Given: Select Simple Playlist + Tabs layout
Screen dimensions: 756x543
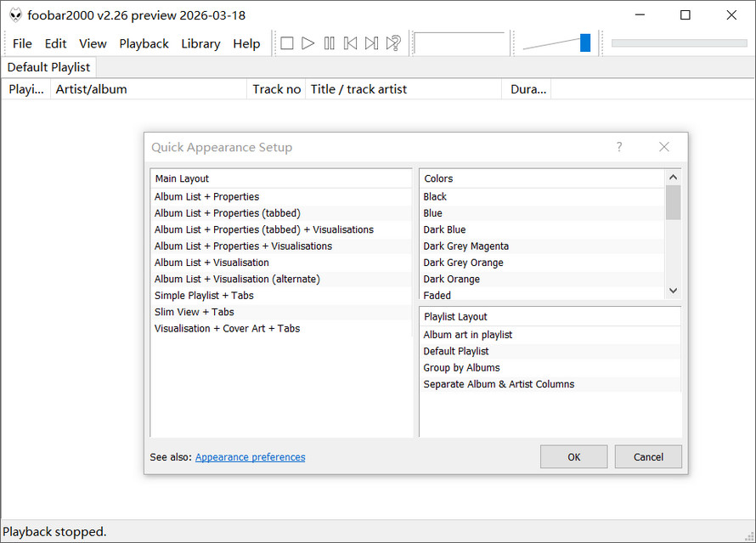Looking at the screenshot, I should pos(281,296).
